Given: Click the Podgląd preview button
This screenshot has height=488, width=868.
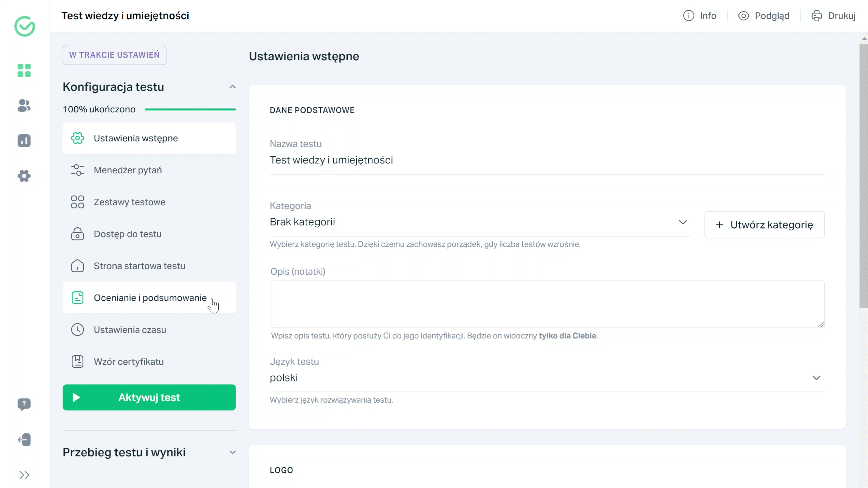Looking at the screenshot, I should pyautogui.click(x=763, y=16).
